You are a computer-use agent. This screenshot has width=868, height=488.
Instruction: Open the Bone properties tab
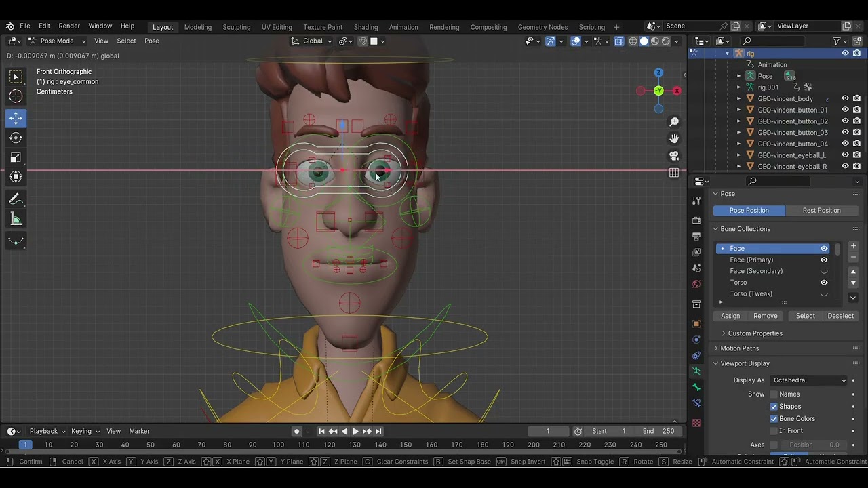[696, 387]
